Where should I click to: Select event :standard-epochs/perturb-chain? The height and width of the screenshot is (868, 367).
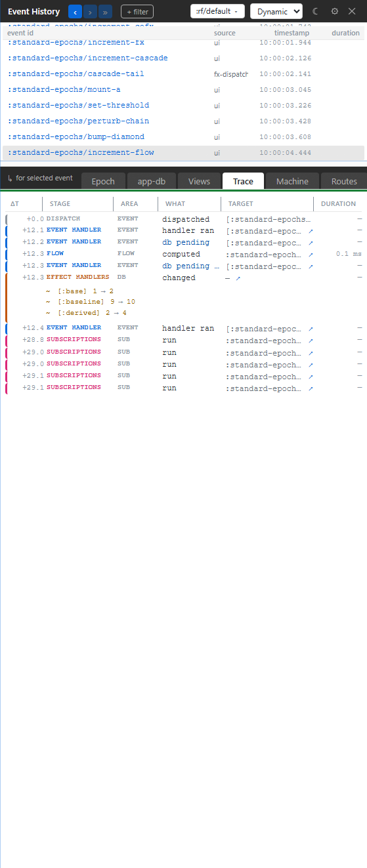183,121
